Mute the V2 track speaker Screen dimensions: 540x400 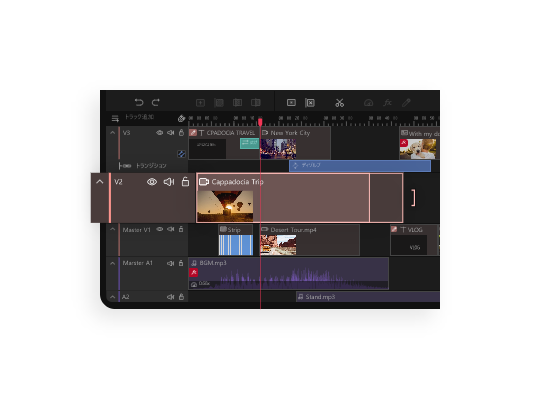point(169,182)
